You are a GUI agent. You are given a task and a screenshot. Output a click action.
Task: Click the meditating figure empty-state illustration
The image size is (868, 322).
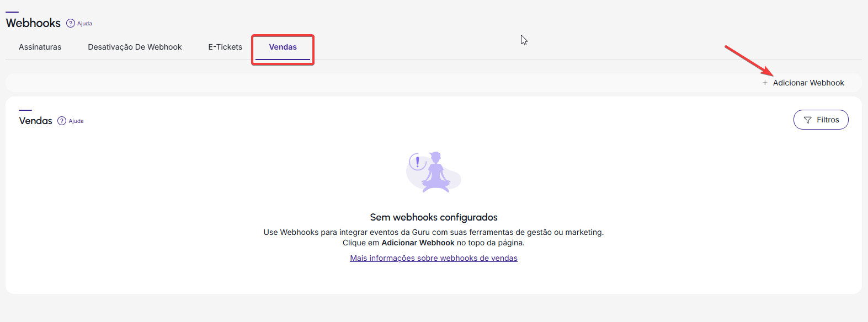point(434,171)
